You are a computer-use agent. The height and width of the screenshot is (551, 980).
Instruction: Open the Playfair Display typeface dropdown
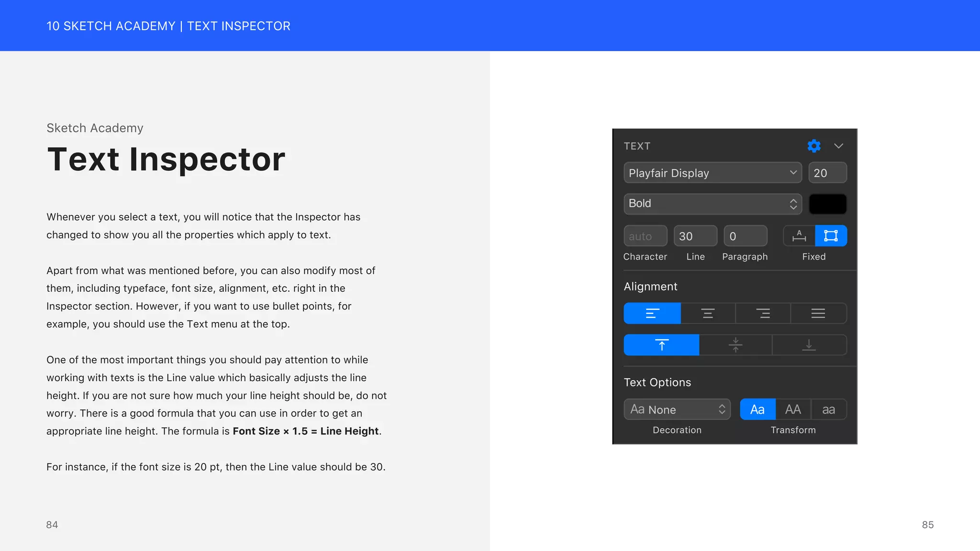pos(713,173)
